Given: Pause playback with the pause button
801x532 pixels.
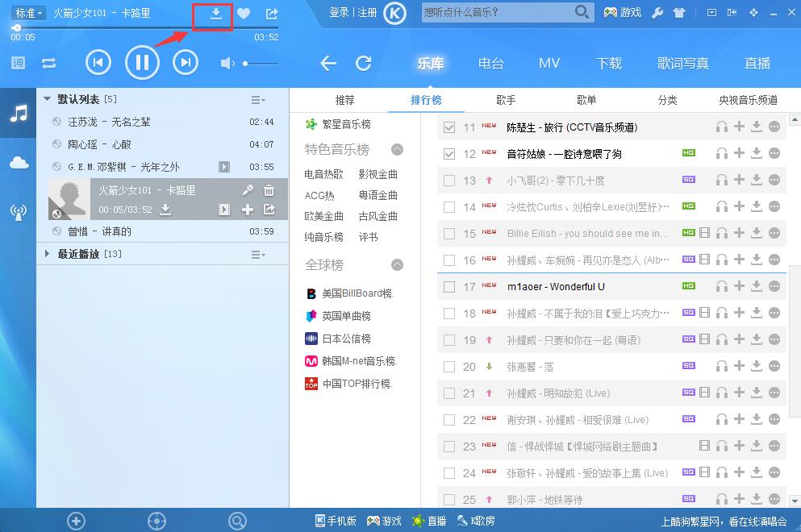Looking at the screenshot, I should (x=142, y=63).
